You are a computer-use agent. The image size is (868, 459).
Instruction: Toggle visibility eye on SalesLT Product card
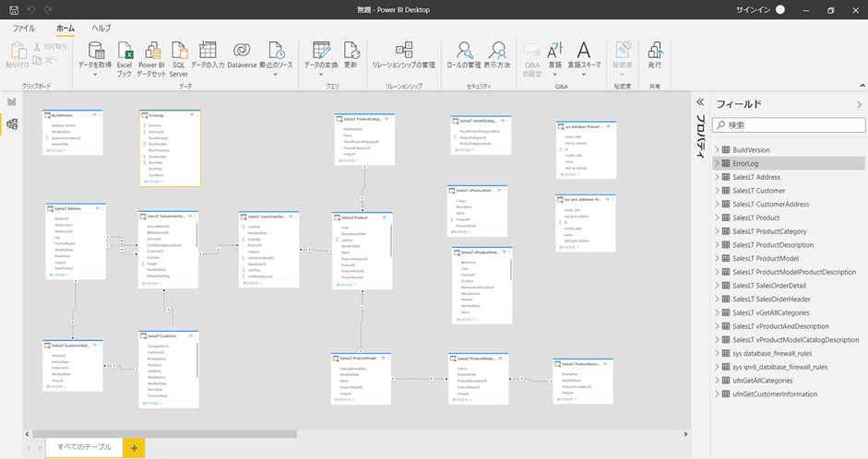384,218
